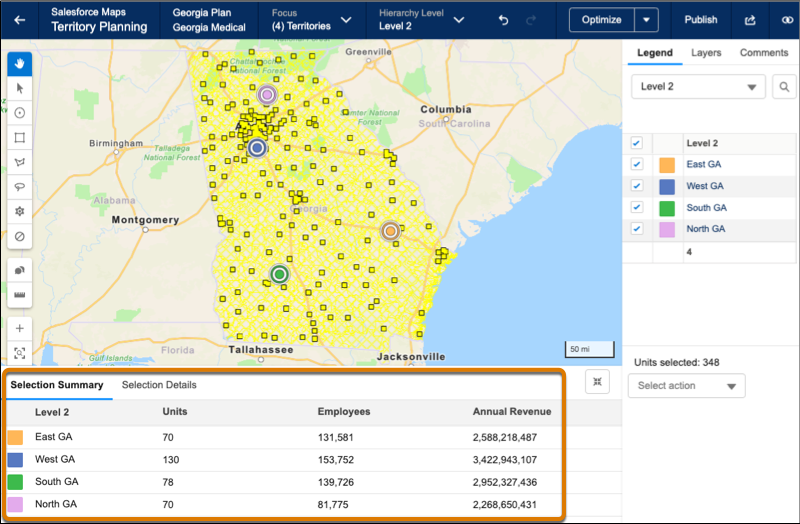Click the West GA units value 130
Viewport: 800px width, 524px height.
[170, 460]
